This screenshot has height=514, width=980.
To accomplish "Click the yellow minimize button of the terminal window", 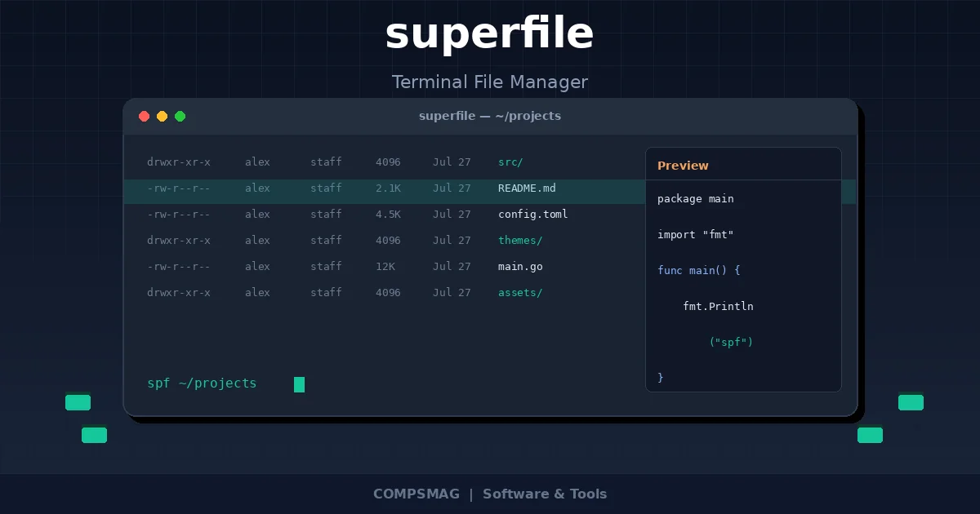I will (163, 117).
